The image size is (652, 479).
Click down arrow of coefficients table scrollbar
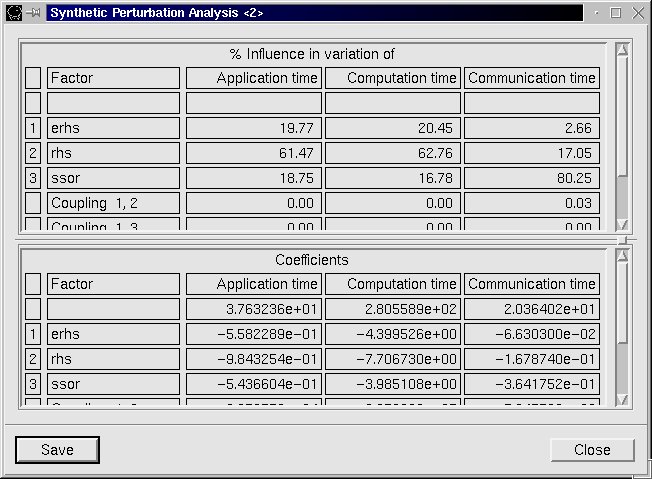point(622,400)
